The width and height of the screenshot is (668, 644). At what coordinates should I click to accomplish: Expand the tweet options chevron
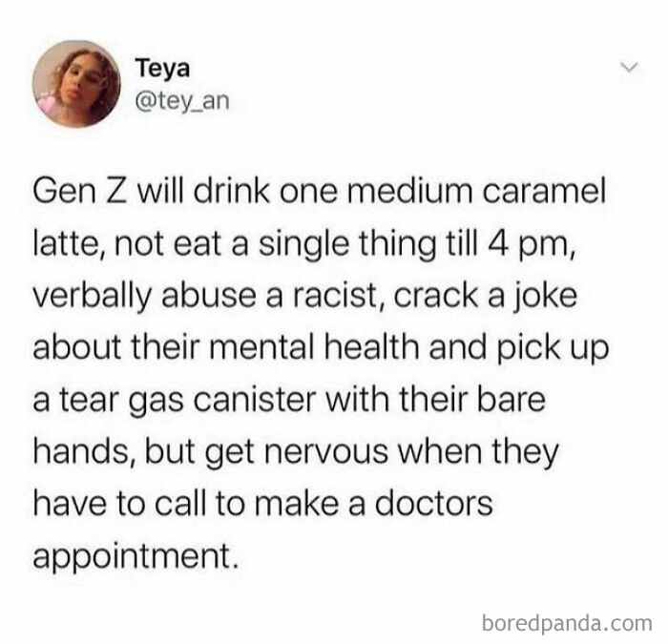click(x=630, y=67)
